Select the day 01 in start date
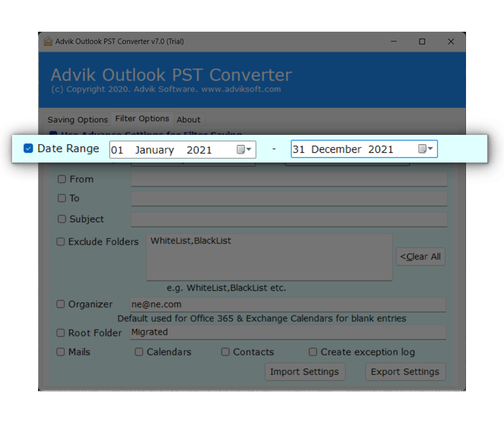Image resolution: width=504 pixels, height=423 pixels. 118,150
